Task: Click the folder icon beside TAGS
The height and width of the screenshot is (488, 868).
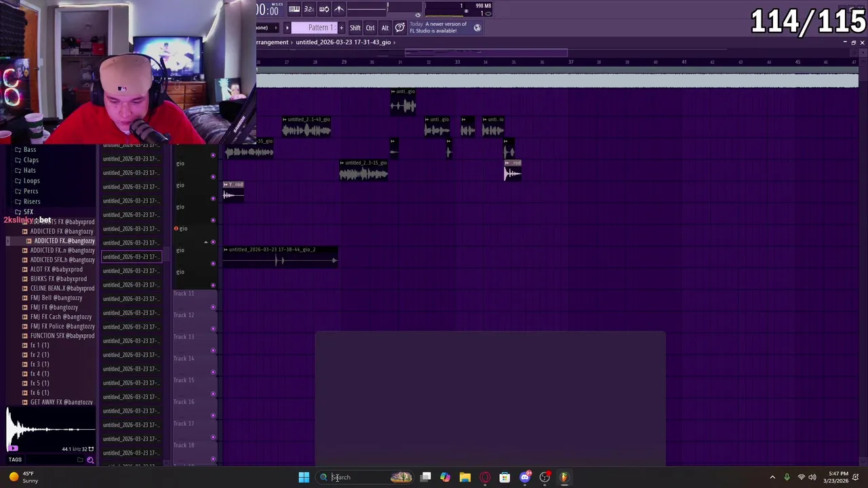Action: pyautogui.click(x=80, y=460)
